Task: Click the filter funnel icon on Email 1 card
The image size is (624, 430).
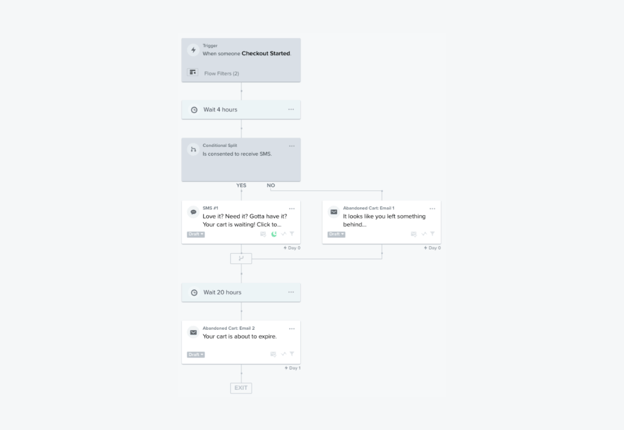Action: pyautogui.click(x=433, y=234)
